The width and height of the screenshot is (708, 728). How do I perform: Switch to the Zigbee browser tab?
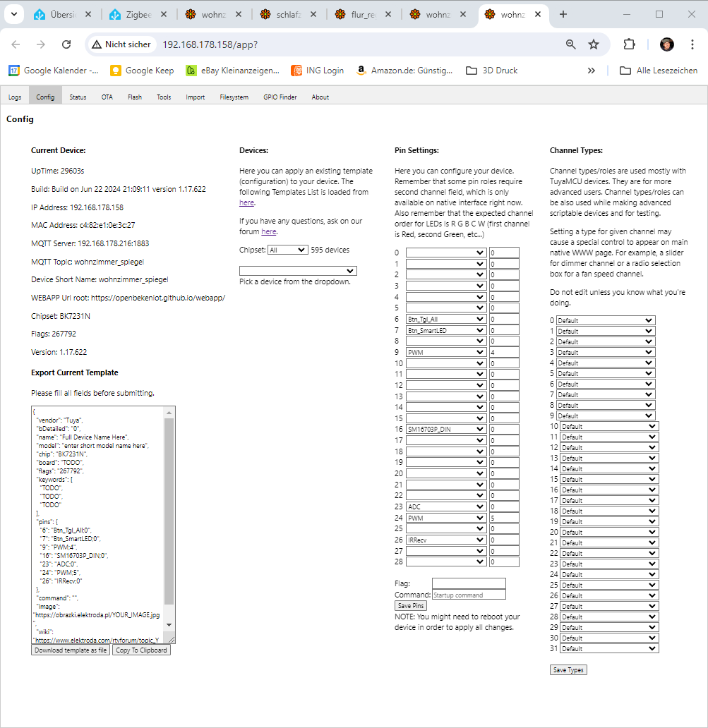[131, 14]
